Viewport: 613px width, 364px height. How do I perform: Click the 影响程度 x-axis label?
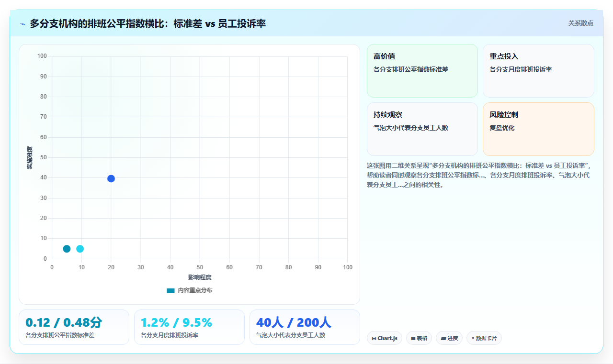(200, 277)
